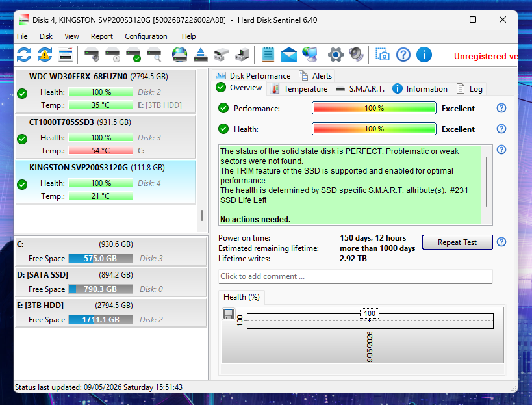Viewport: 532px width, 405px height.
Task: Open the S.M.A.R.T. tab
Action: (x=360, y=89)
